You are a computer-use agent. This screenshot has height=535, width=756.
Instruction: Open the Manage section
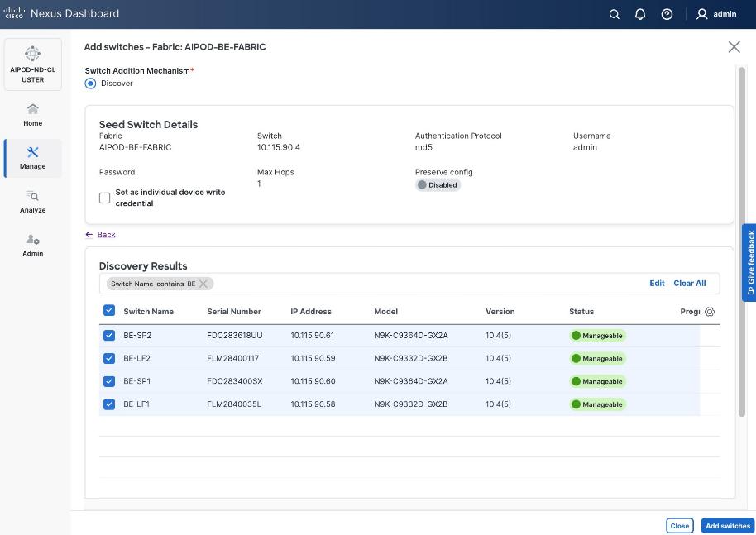coord(33,157)
